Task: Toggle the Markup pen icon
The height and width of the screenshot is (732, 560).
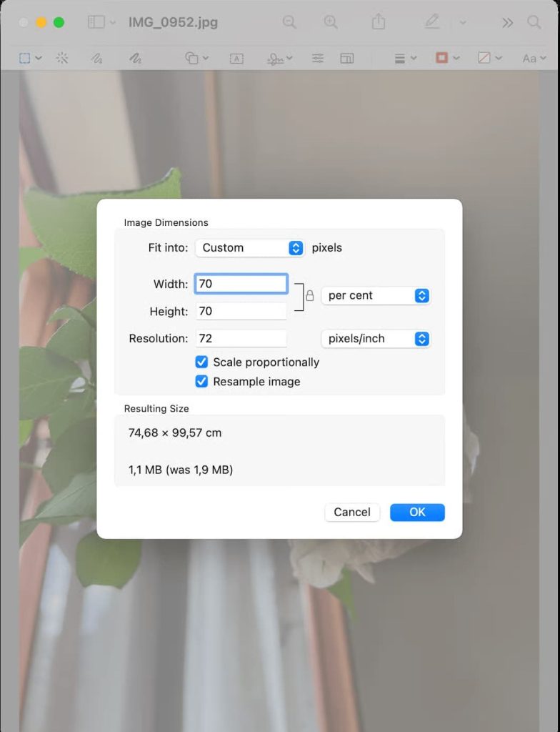Action: click(x=431, y=21)
